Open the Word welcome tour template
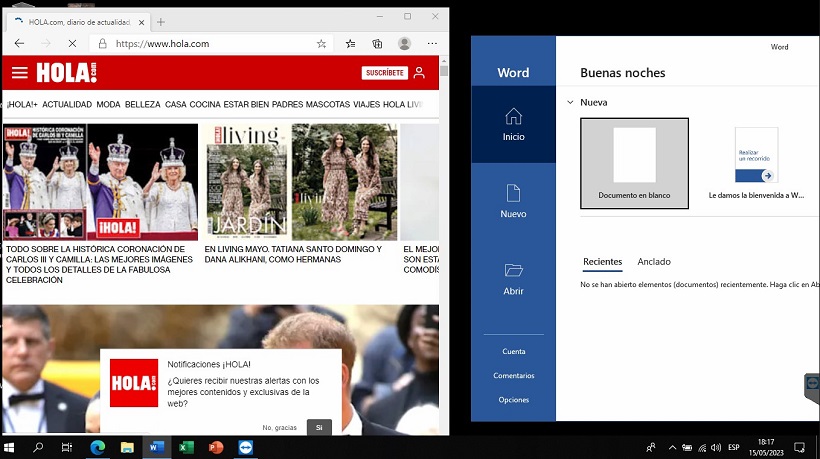Screen dimensions: 820x459 tap(756, 163)
